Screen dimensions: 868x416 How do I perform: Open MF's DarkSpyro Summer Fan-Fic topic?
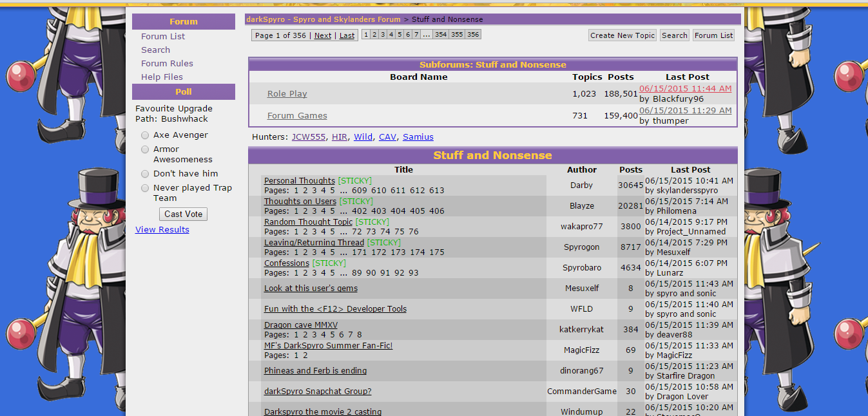click(328, 346)
